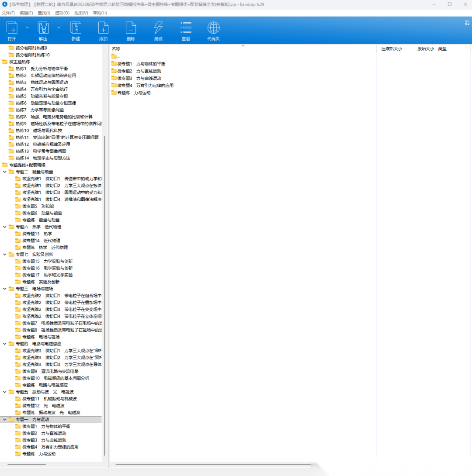472x476 pixels.
Task: Click the Code page (代码页) globe icon
Action: [213, 28]
